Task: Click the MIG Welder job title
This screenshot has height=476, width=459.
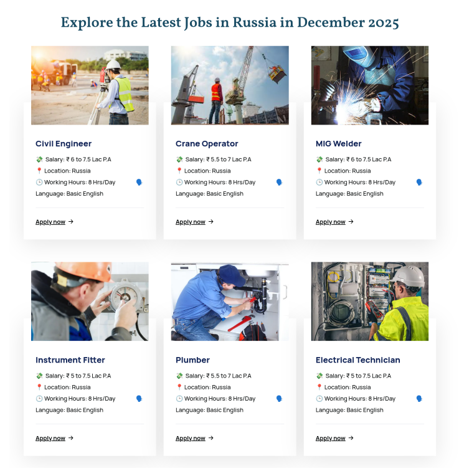Action: pos(339,143)
